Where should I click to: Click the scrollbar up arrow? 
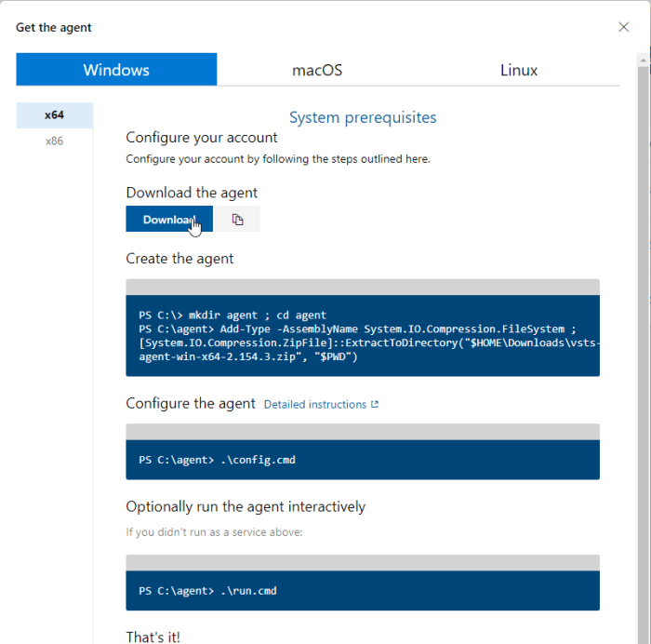pyautogui.click(x=644, y=60)
